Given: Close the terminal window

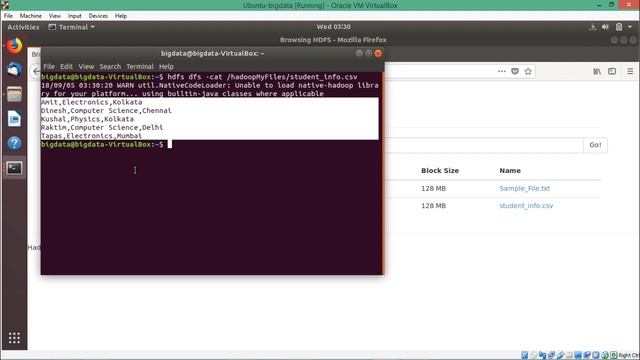Looking at the screenshot, I should pos(378,53).
